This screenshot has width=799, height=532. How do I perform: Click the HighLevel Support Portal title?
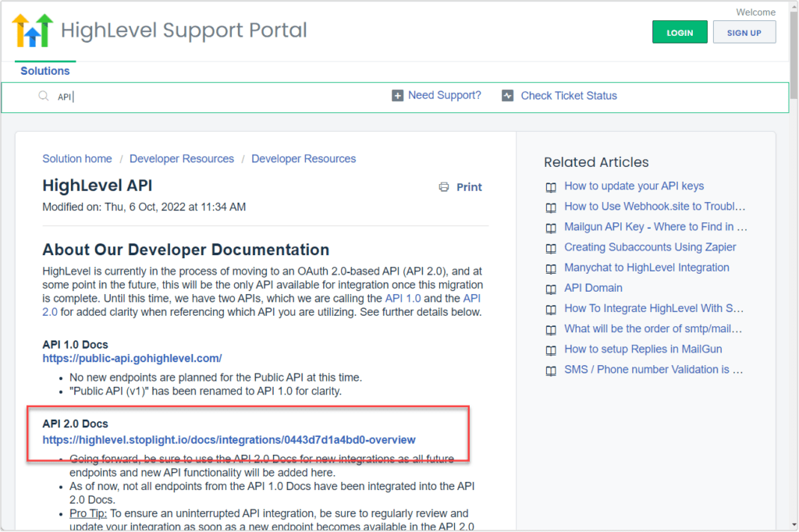click(x=184, y=30)
